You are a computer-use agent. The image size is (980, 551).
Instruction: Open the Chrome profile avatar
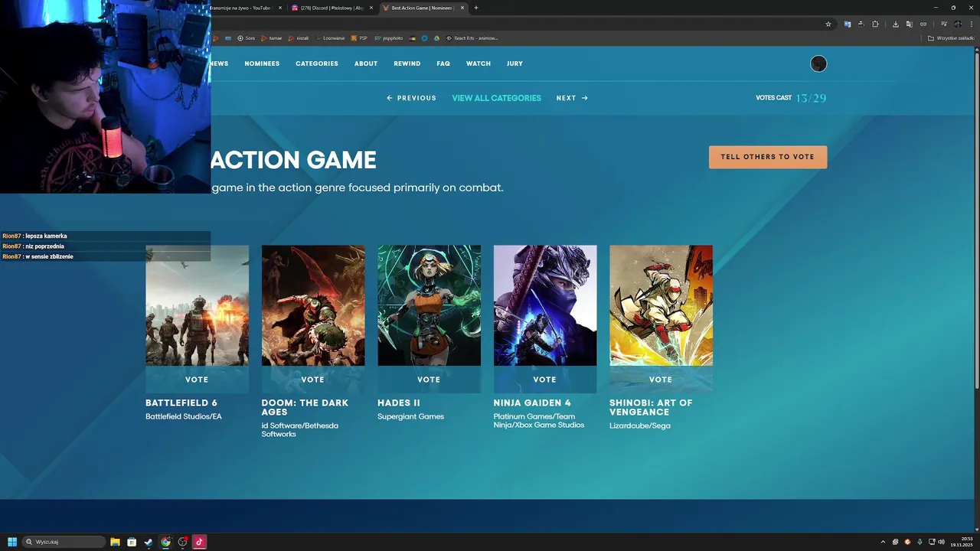(x=958, y=24)
